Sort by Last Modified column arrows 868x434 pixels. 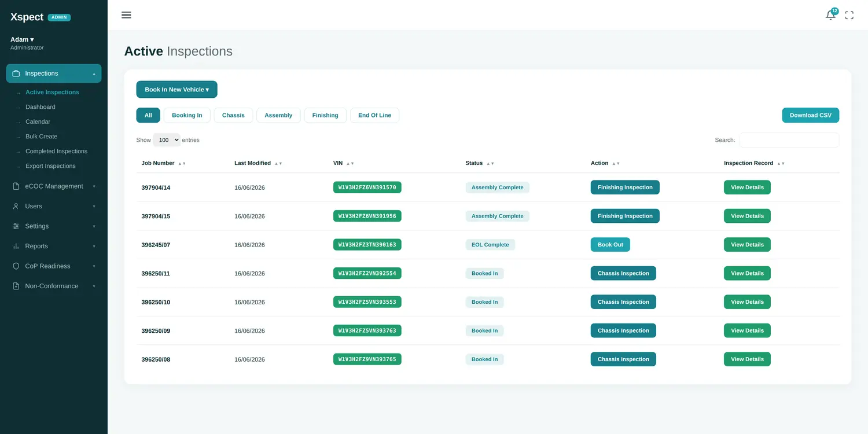tap(278, 164)
